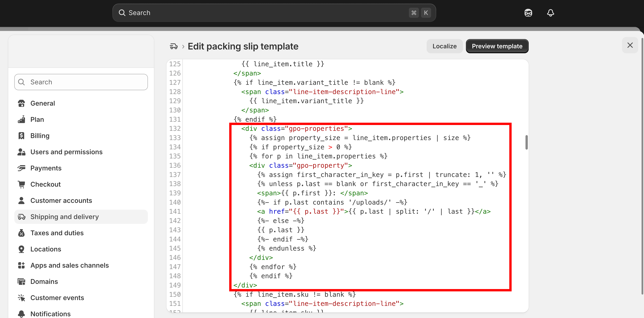Click the Users and permissions icon
Viewport: 644px width, 318px height.
(22, 152)
